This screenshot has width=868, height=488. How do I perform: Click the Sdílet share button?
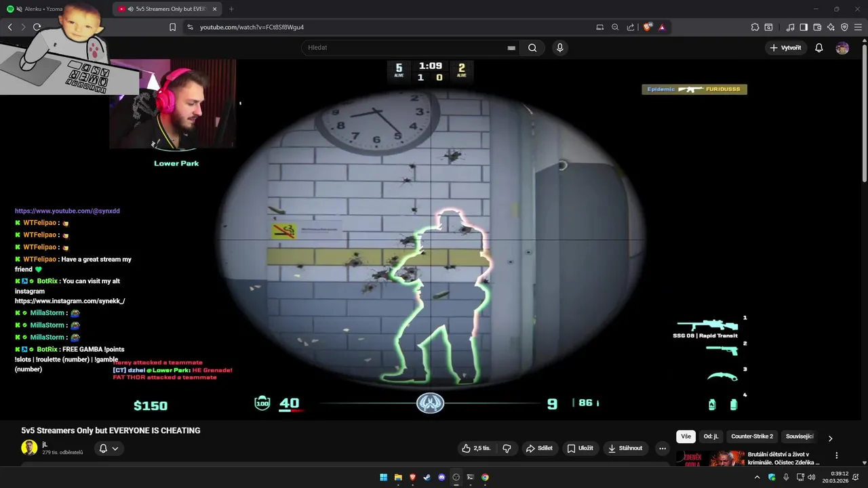tap(539, 448)
